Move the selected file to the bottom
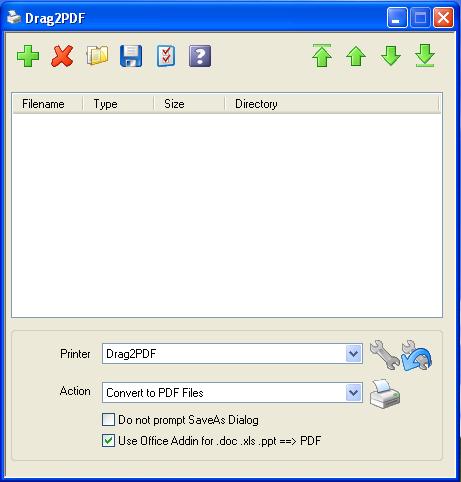The width and height of the screenshot is (461, 482). pos(425,56)
